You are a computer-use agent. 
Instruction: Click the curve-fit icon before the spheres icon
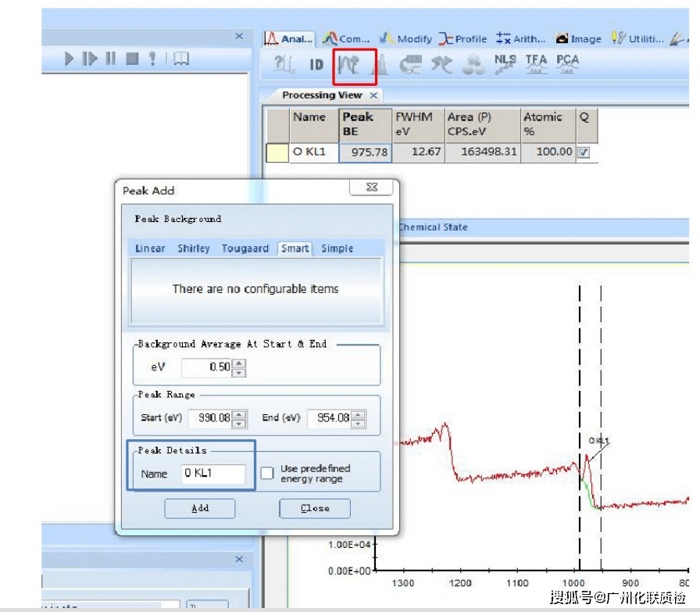click(x=441, y=65)
